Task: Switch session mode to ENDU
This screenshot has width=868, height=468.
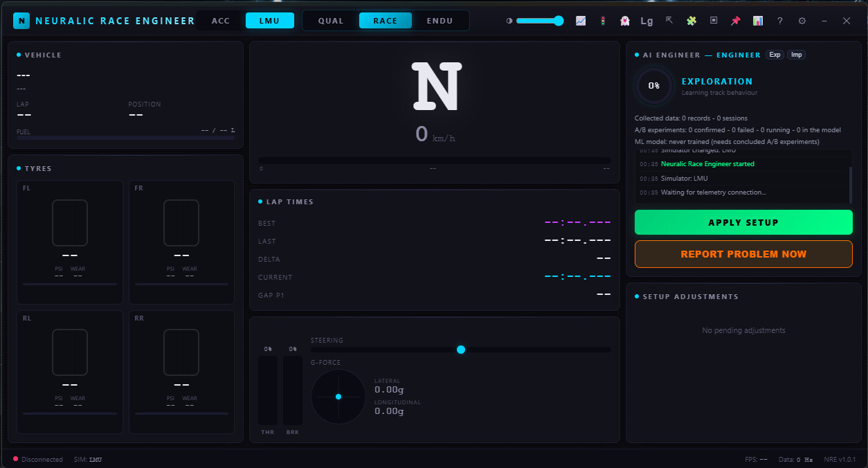Action: click(440, 21)
